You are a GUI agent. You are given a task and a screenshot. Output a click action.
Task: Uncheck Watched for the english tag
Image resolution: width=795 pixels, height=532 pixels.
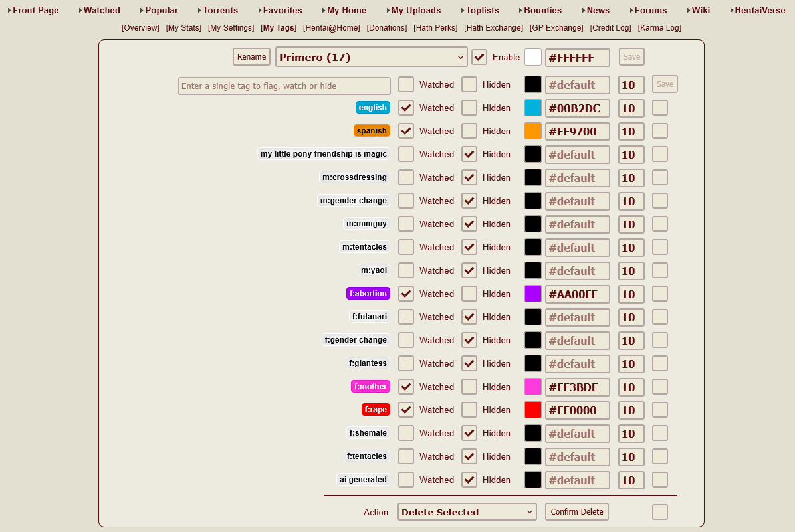[406, 108]
